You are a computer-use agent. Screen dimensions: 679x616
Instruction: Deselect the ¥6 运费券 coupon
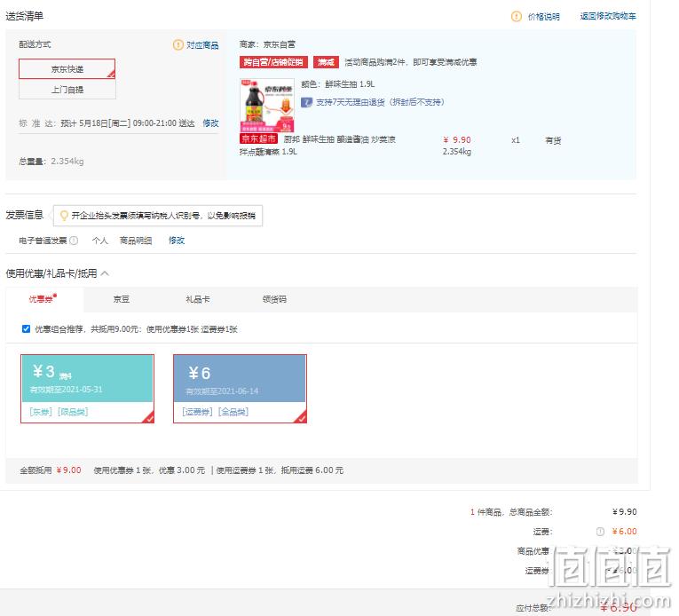coord(240,389)
